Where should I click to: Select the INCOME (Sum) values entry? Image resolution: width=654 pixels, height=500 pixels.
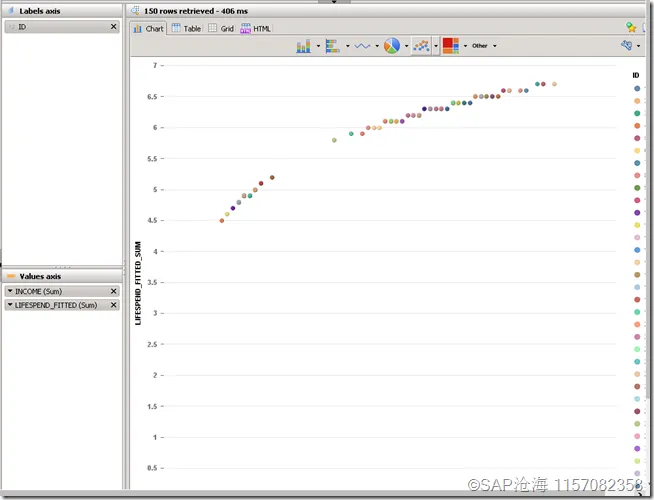[x=62, y=291]
